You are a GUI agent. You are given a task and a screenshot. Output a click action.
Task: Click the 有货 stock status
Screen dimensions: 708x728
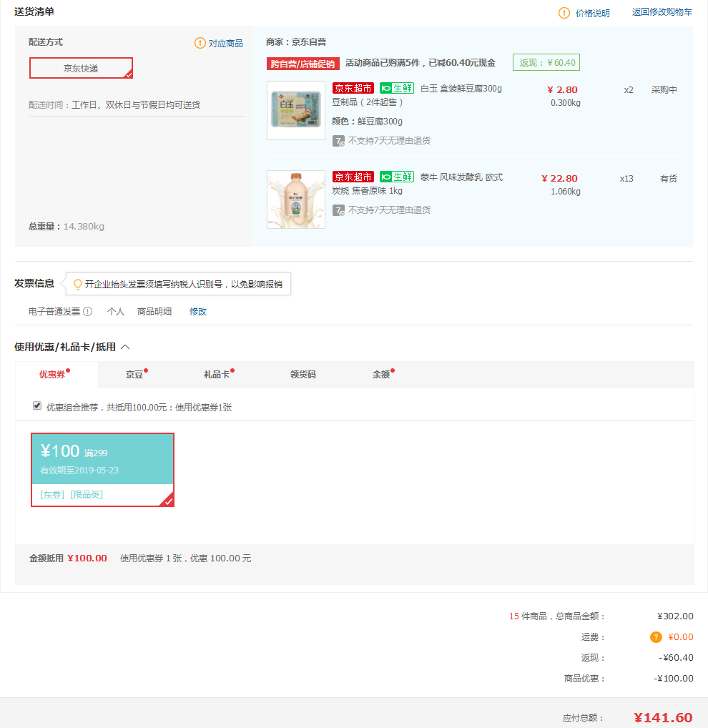coord(669,179)
